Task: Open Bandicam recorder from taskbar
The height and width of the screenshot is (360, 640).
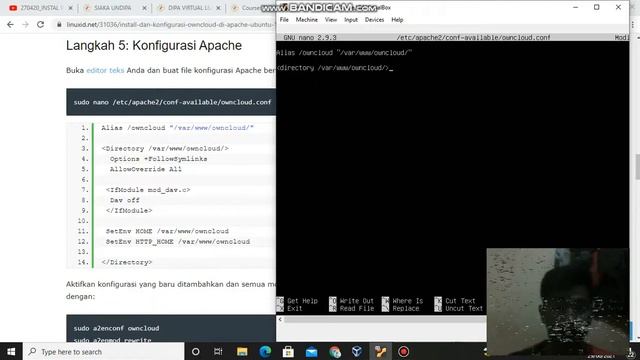Action: pos(403,351)
